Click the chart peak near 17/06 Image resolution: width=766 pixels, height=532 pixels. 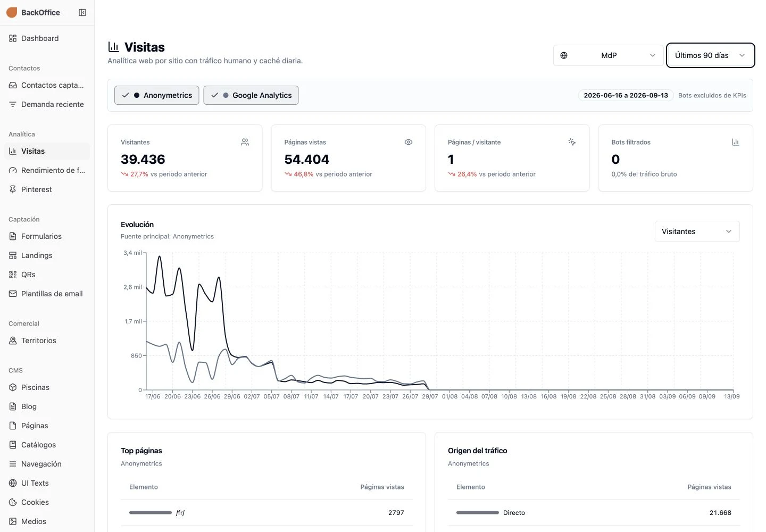(159, 257)
